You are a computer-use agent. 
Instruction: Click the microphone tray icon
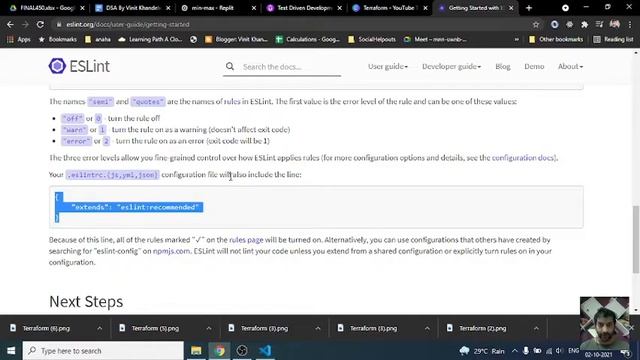(x=526, y=351)
